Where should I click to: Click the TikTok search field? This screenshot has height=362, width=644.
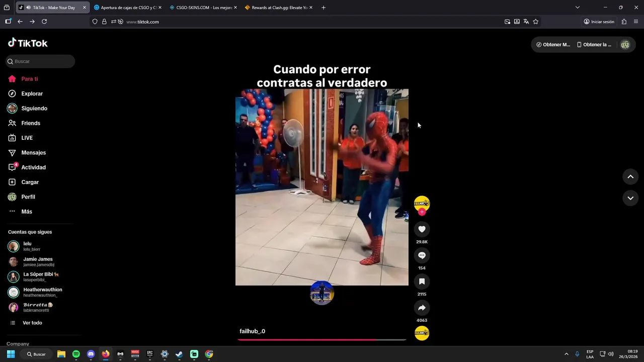(x=40, y=61)
